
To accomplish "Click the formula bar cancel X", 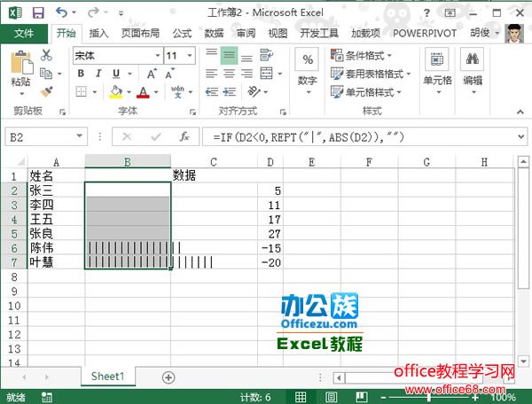I will [127, 137].
